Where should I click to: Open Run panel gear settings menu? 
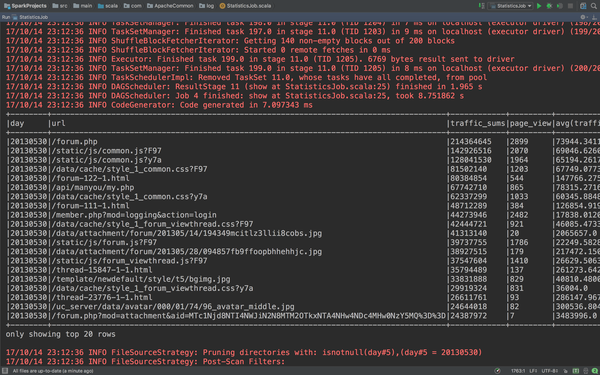click(x=584, y=17)
